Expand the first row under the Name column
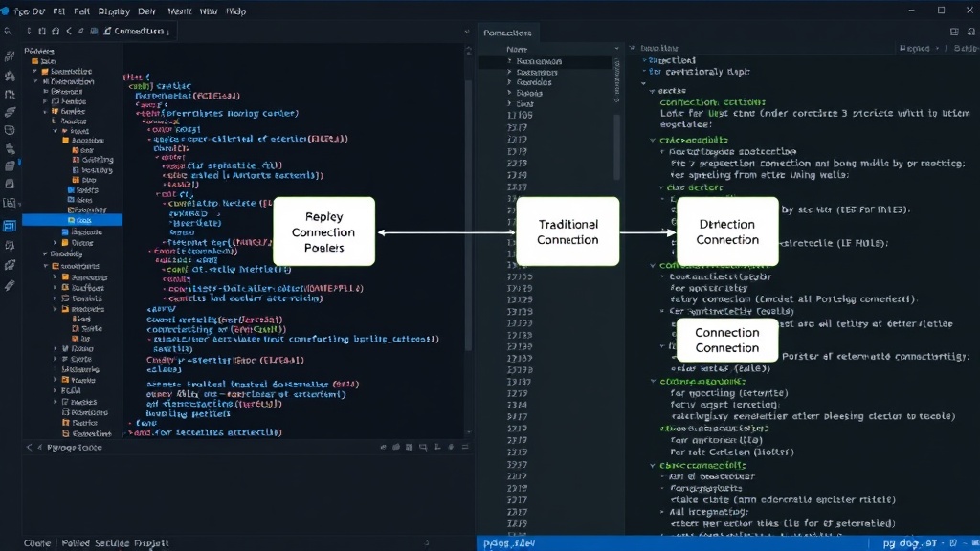This screenshot has height=551, width=980. point(509,61)
